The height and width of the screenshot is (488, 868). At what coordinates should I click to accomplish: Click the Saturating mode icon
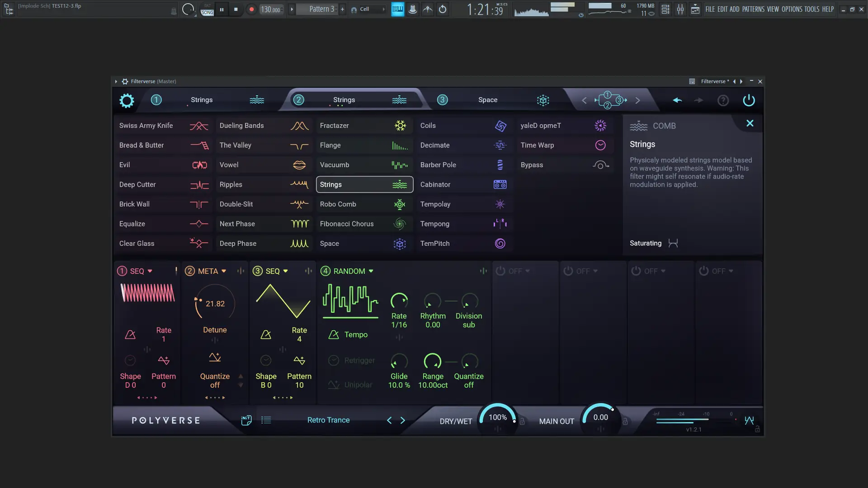point(673,244)
